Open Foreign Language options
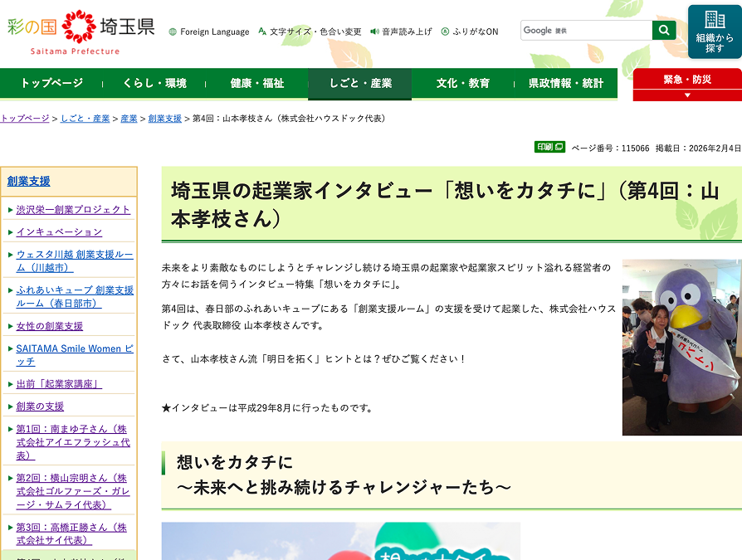 click(x=209, y=32)
